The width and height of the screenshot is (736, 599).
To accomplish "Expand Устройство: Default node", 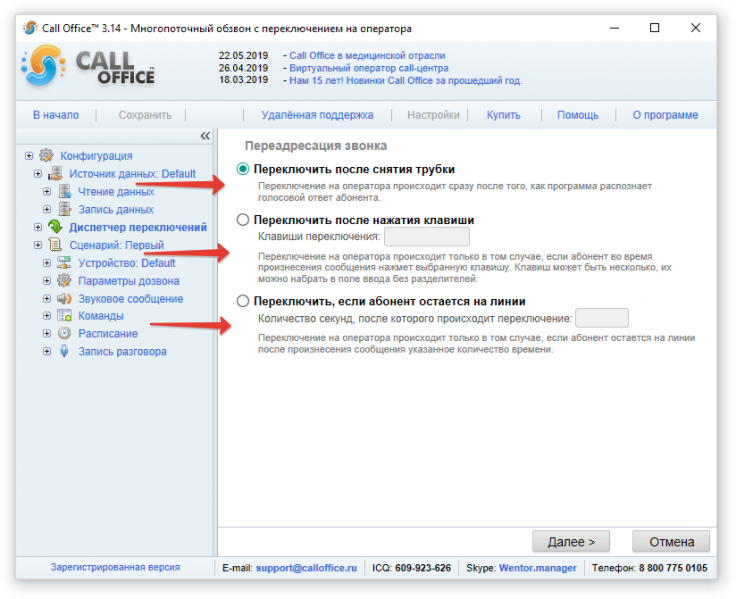I will (47, 263).
